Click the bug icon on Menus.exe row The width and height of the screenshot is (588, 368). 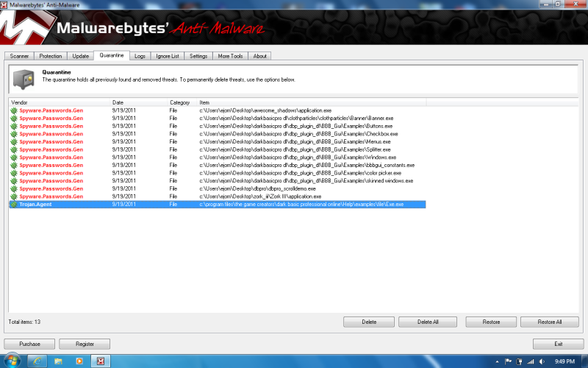click(x=14, y=141)
